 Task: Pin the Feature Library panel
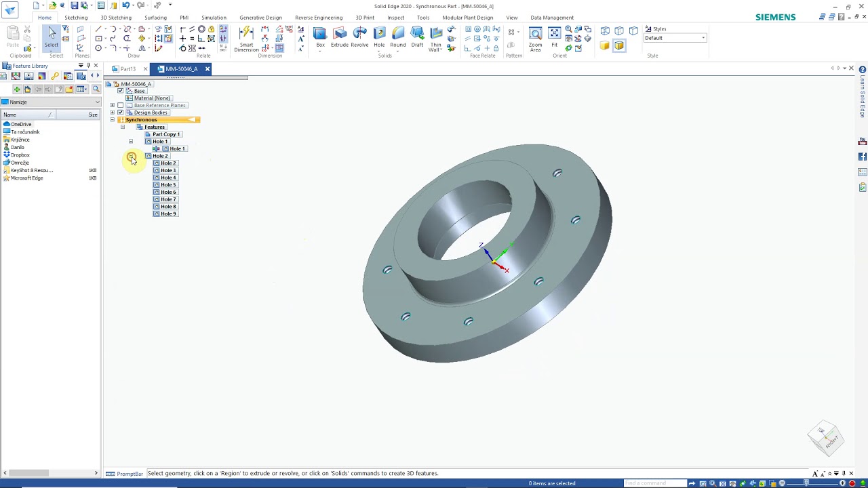tap(88, 66)
